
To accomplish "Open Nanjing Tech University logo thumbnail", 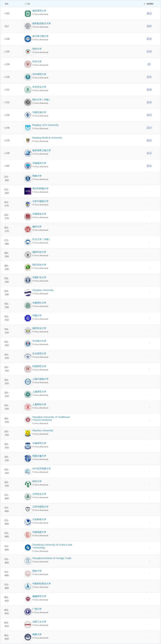I will click(28, 128).
